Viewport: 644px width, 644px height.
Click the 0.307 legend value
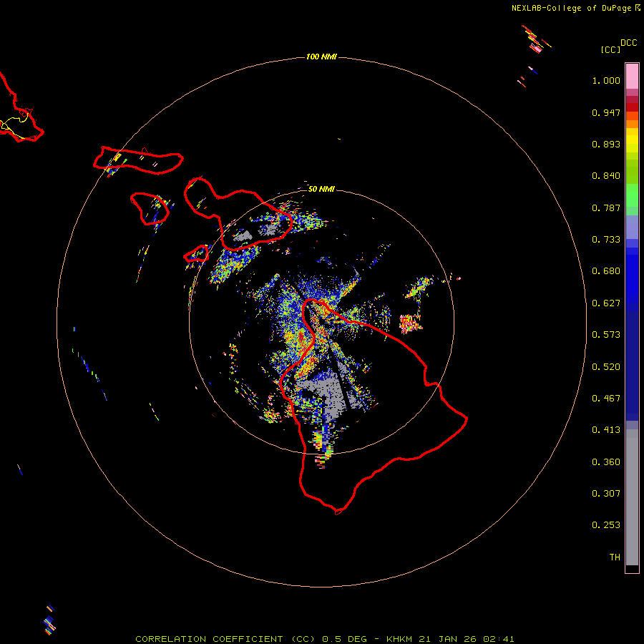point(606,494)
